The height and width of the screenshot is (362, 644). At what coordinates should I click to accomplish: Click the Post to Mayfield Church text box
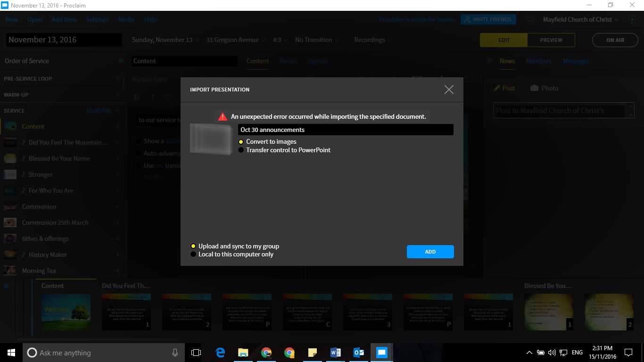[563, 111]
